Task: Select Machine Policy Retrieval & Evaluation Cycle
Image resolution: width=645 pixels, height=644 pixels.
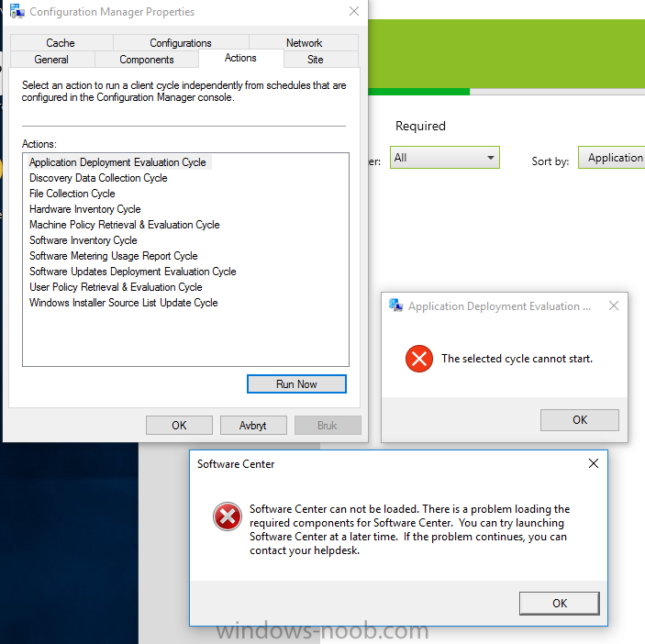Action: (124, 225)
